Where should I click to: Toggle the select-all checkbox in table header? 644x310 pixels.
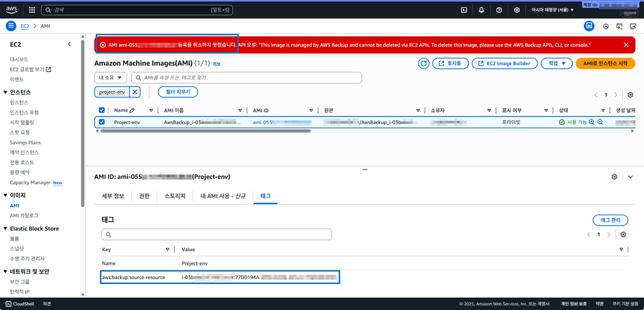point(102,110)
